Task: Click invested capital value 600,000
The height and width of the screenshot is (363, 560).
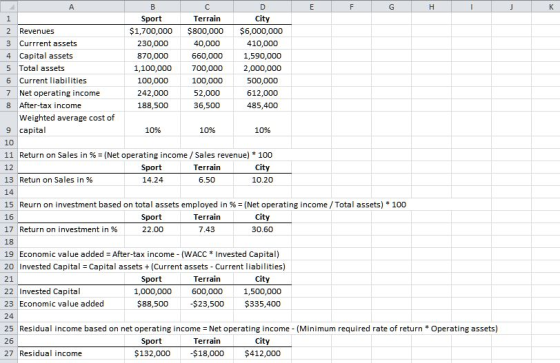Action: point(207,292)
